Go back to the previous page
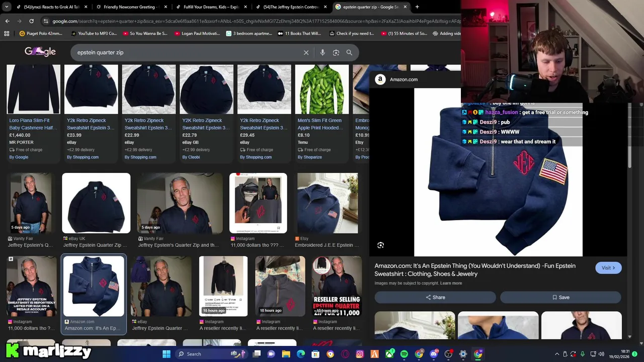 [x=7, y=21]
